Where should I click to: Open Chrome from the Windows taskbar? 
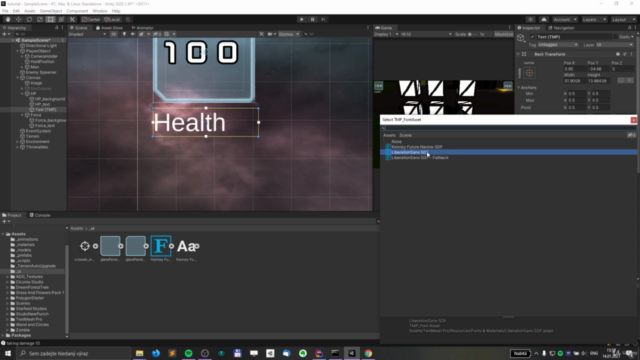click(368, 353)
